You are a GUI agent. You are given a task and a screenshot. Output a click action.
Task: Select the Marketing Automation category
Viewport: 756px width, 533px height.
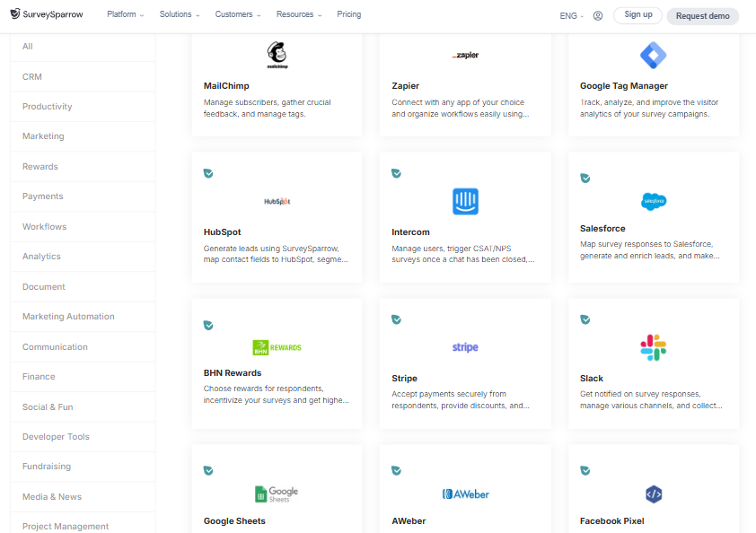coord(83,317)
